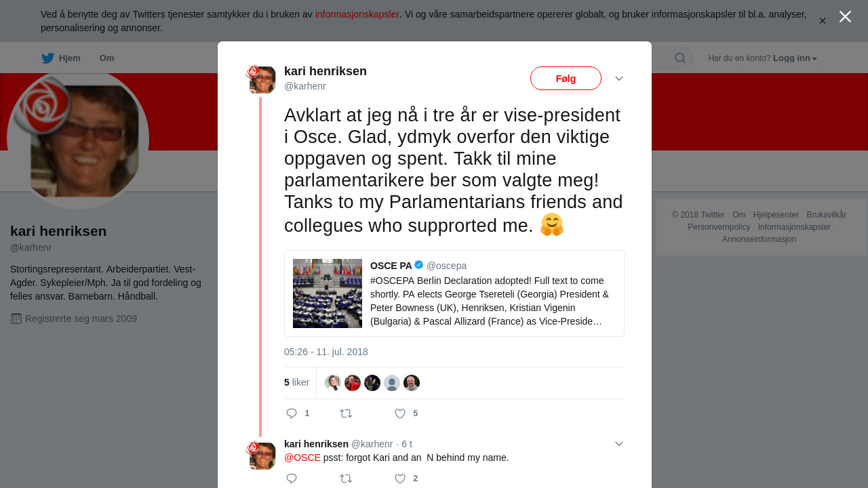Dismiss the cookie notice banner

(x=823, y=21)
